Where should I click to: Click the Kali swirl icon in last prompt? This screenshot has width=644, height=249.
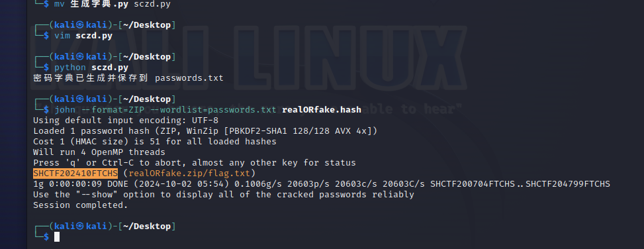click(79, 226)
